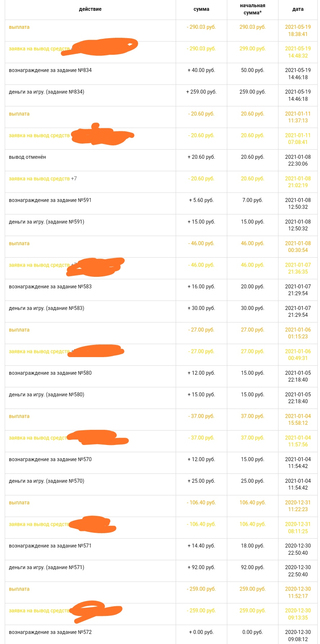Click the 'вывод отменён' row
This screenshot has width=320, height=644.
click(161, 160)
